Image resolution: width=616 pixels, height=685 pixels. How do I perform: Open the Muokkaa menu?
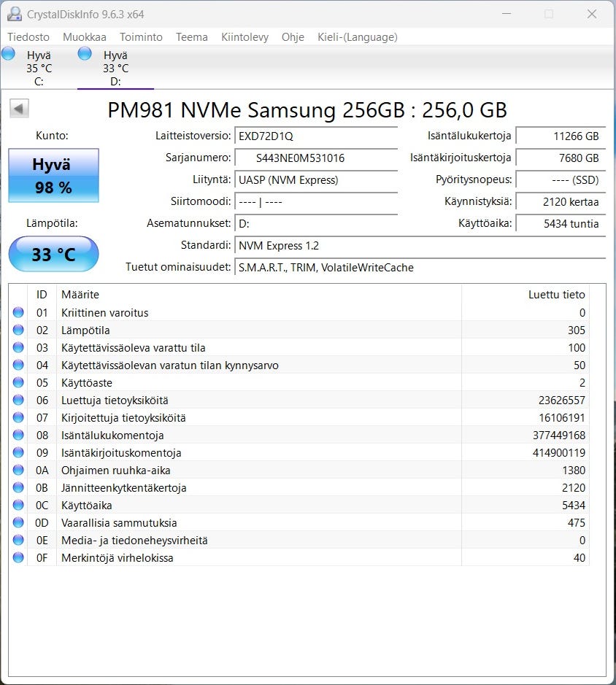click(x=85, y=37)
